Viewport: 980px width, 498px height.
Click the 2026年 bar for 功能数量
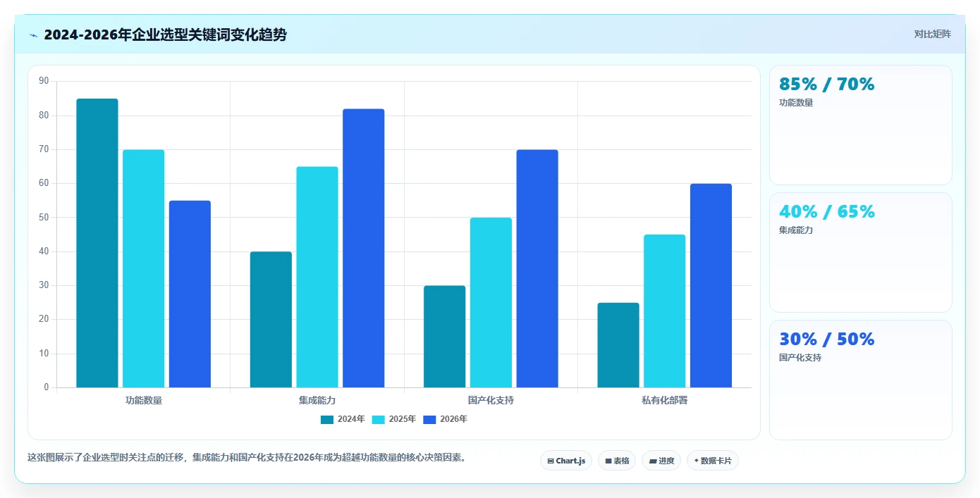[190, 294]
